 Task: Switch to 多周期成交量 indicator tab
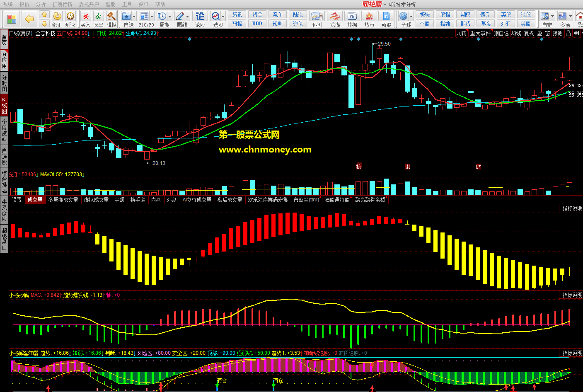pyautogui.click(x=63, y=200)
